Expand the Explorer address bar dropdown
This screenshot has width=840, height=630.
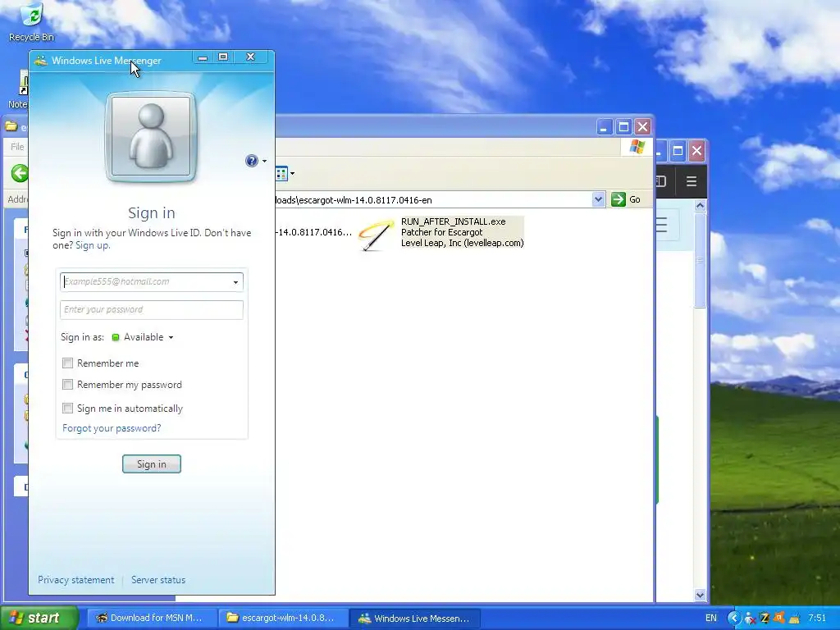coord(598,199)
